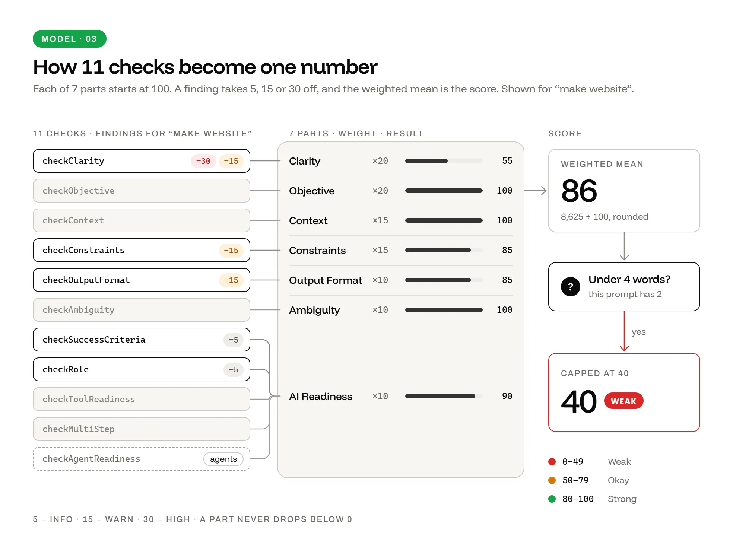
Task: Click the 'How 11 checks become one number' title
Action: coord(205,67)
